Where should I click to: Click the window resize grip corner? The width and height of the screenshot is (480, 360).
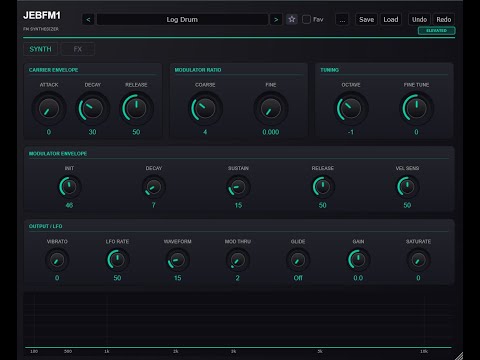(x=459, y=356)
